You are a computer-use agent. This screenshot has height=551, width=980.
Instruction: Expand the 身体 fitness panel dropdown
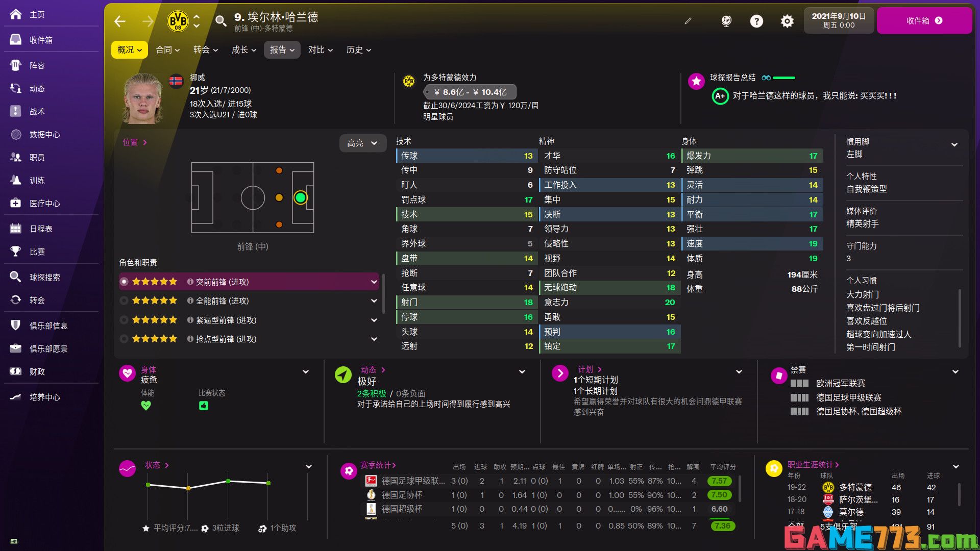[306, 371]
